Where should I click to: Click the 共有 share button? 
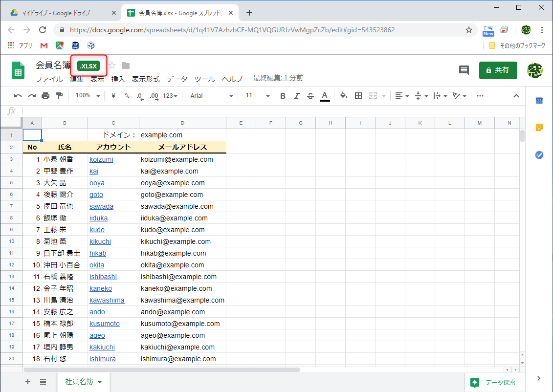point(498,70)
